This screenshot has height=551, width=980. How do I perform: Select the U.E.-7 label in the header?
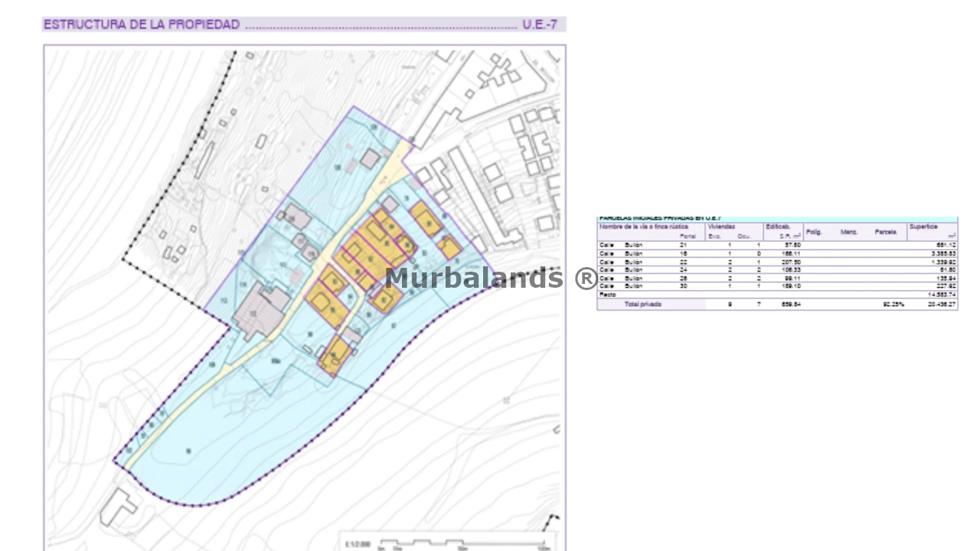tap(540, 24)
